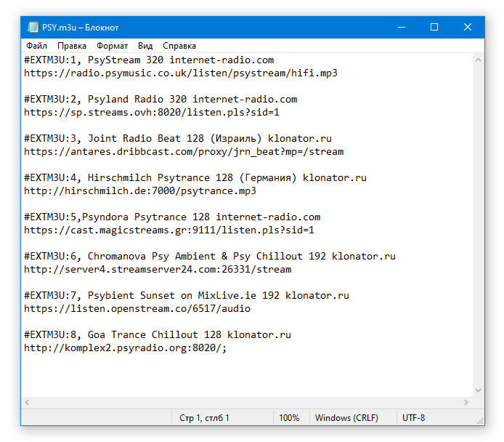Click the Hirschmilch Psytrance 128 line
Image resolution: width=504 pixels, height=442 pixels.
pos(195,177)
